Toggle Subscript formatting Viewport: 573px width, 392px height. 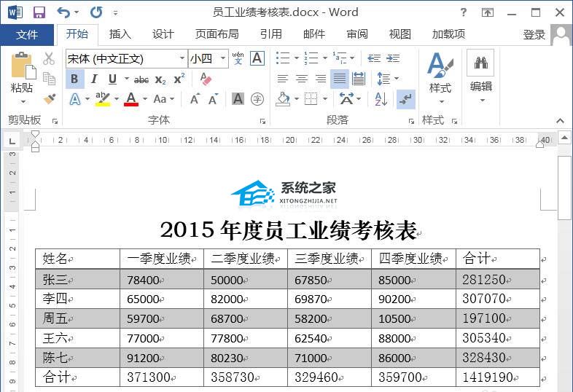[x=160, y=79]
